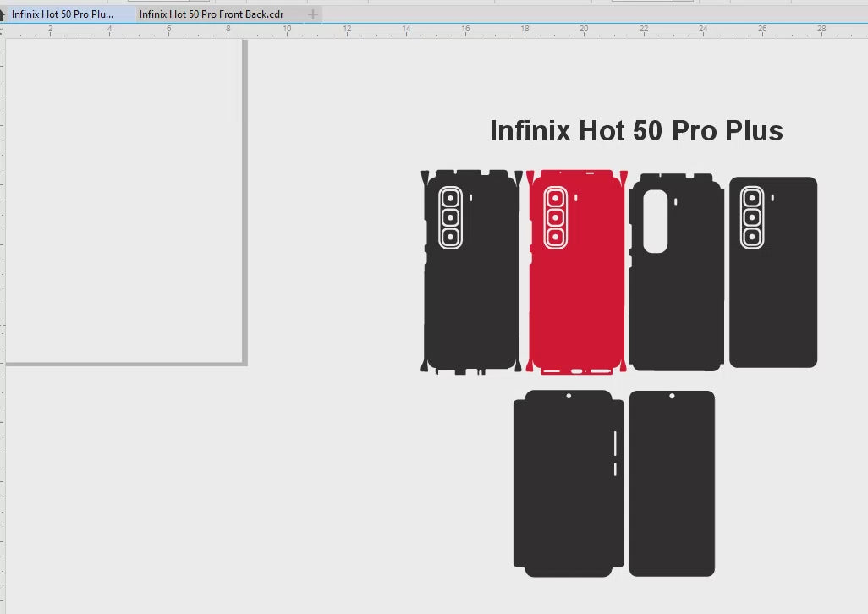Select the leftmost black back skin with side flaps
Image resolution: width=868 pixels, height=614 pixels.
tap(471, 304)
